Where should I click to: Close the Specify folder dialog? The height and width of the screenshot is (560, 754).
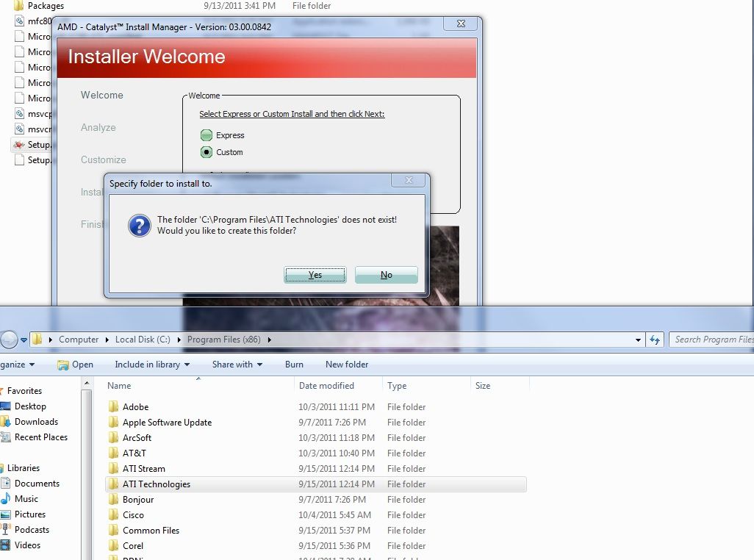[409, 180]
